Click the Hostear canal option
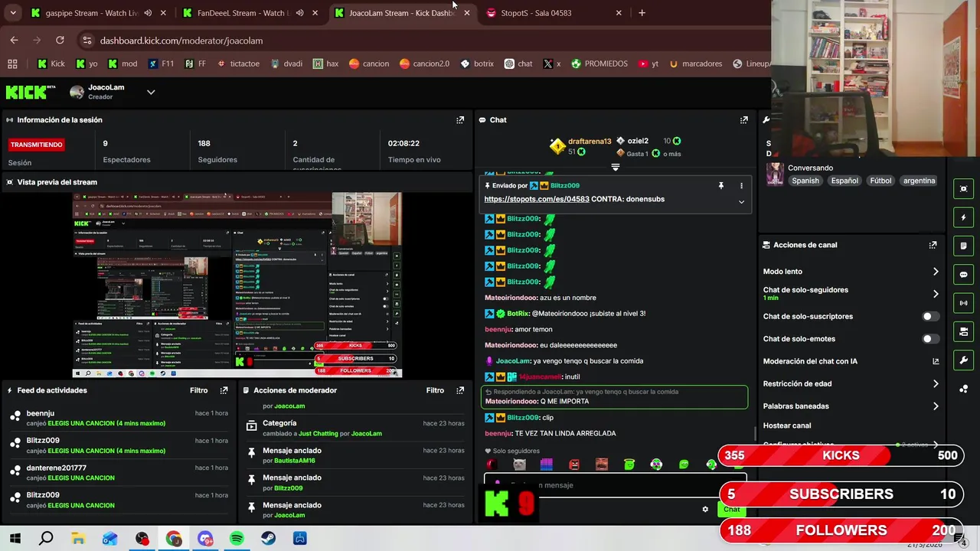The image size is (980, 551). pyautogui.click(x=787, y=425)
